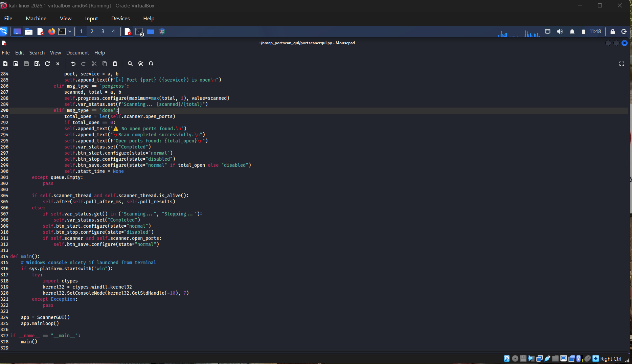Click the Undo arrow in the toolbar

click(x=73, y=64)
